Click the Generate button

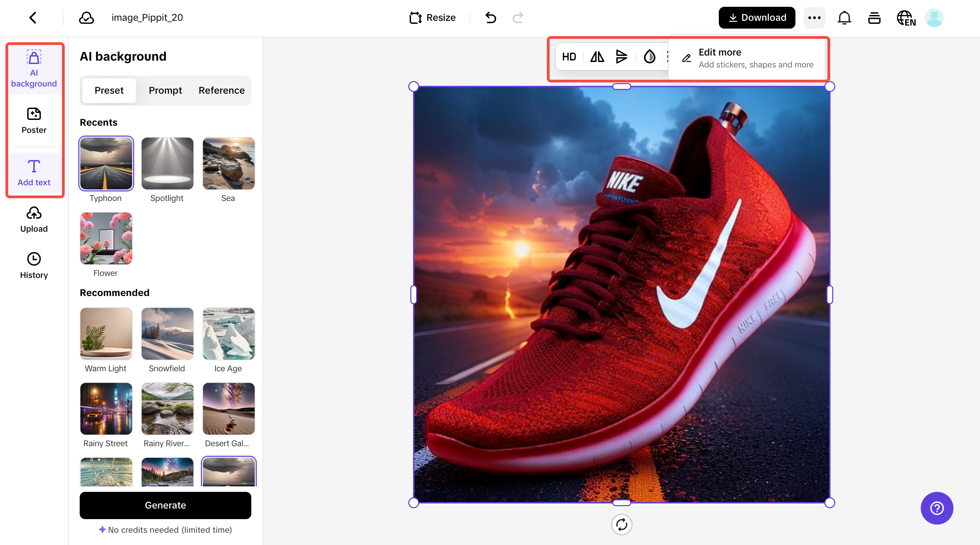coord(165,505)
